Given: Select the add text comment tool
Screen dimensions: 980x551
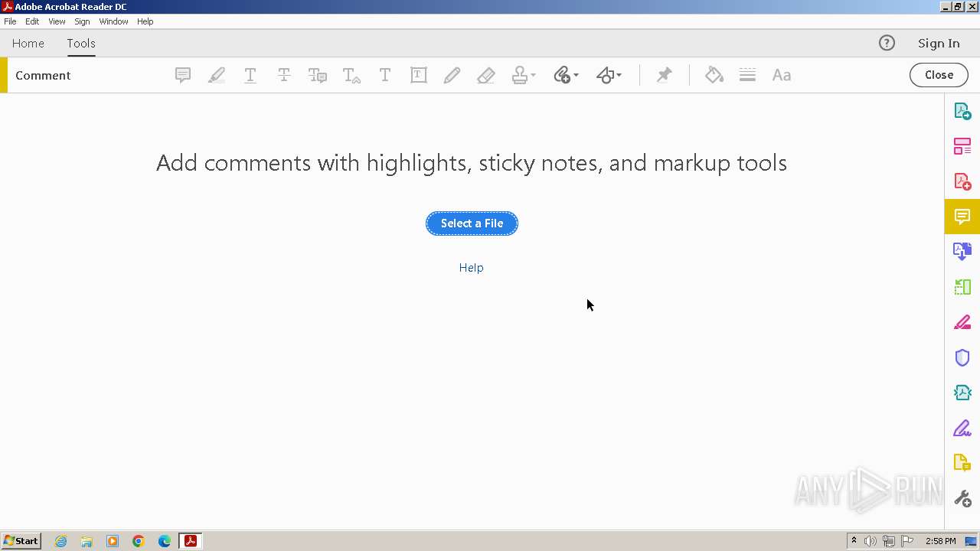Looking at the screenshot, I should (x=385, y=75).
